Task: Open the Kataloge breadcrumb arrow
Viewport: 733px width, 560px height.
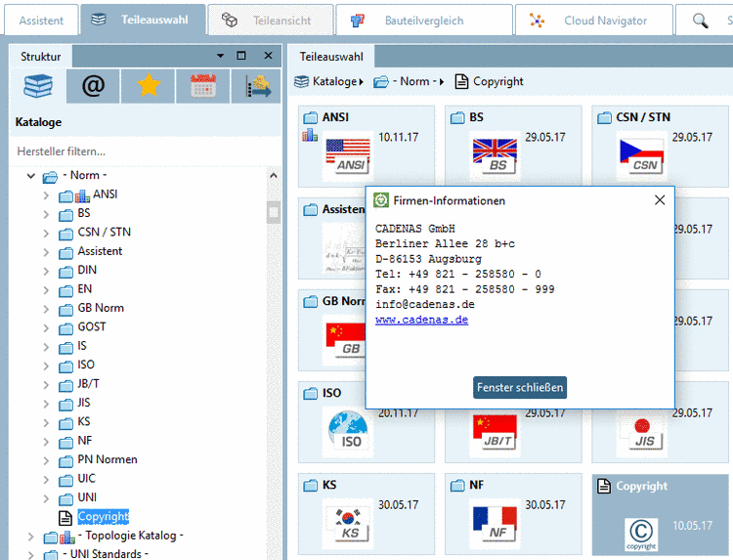Action: coord(361,82)
